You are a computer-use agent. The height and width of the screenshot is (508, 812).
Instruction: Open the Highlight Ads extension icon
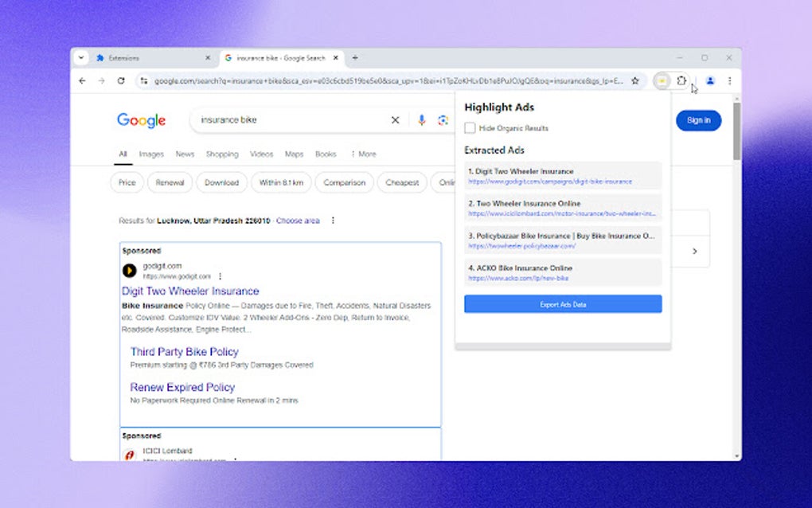(662, 80)
